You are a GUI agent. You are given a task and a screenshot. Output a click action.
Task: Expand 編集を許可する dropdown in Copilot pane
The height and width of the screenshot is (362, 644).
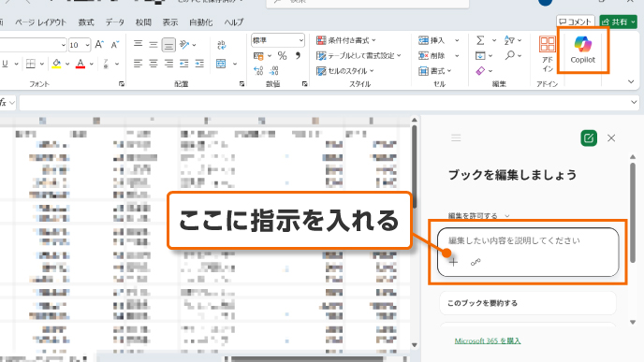point(479,215)
